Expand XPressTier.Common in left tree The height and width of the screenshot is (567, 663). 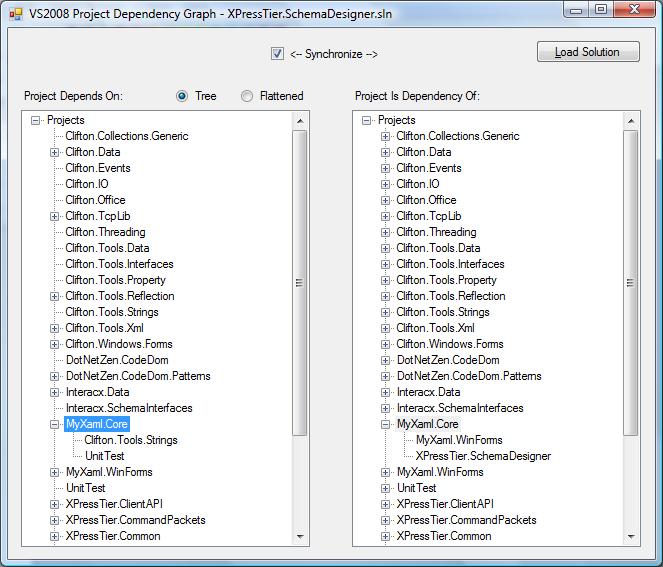[55, 537]
